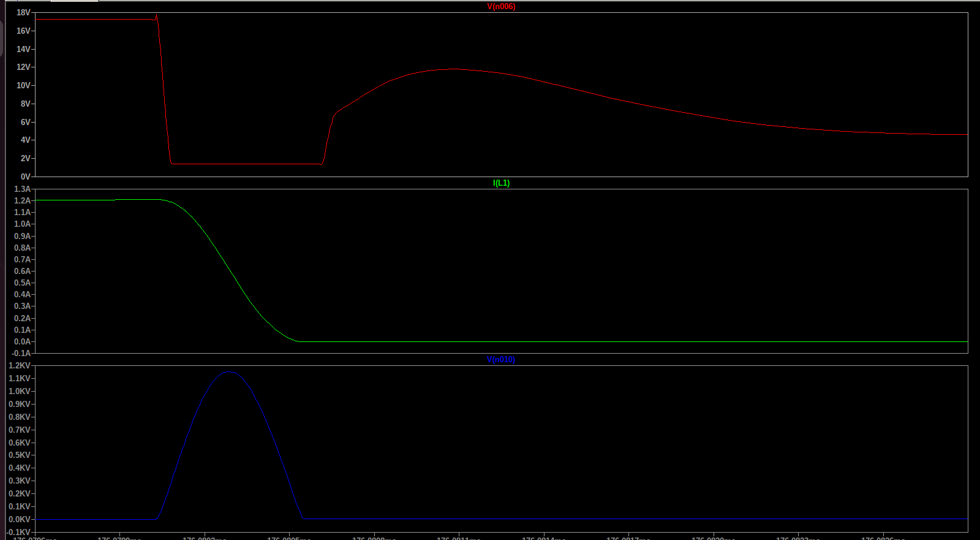Click the 8V axis tick label

click(x=25, y=104)
